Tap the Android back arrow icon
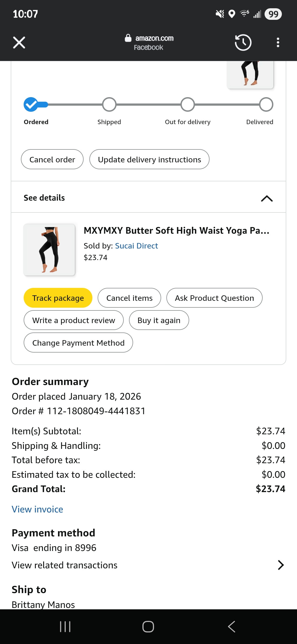Image resolution: width=297 pixels, height=644 pixels. 232,627
